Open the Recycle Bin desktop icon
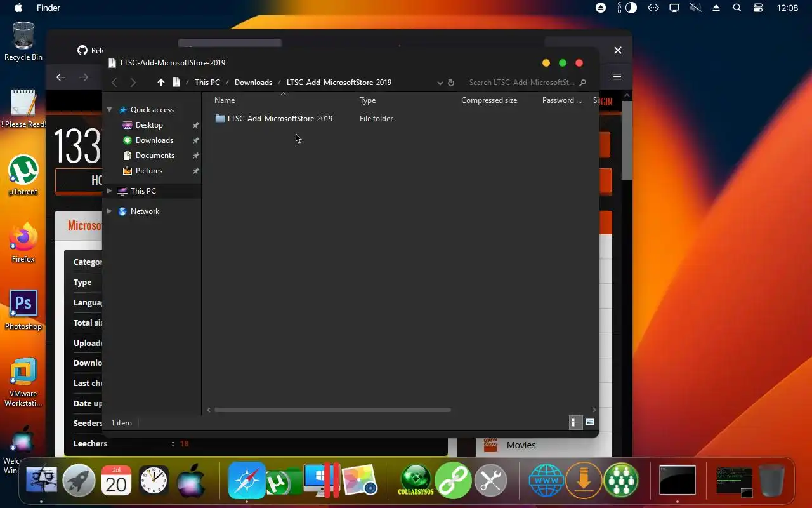The image size is (812, 508). pos(23,41)
